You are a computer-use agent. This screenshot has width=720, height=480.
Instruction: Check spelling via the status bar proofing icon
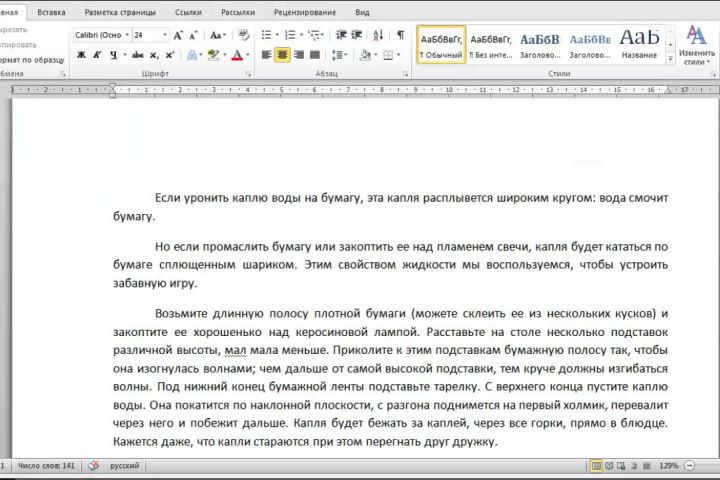pos(94,466)
